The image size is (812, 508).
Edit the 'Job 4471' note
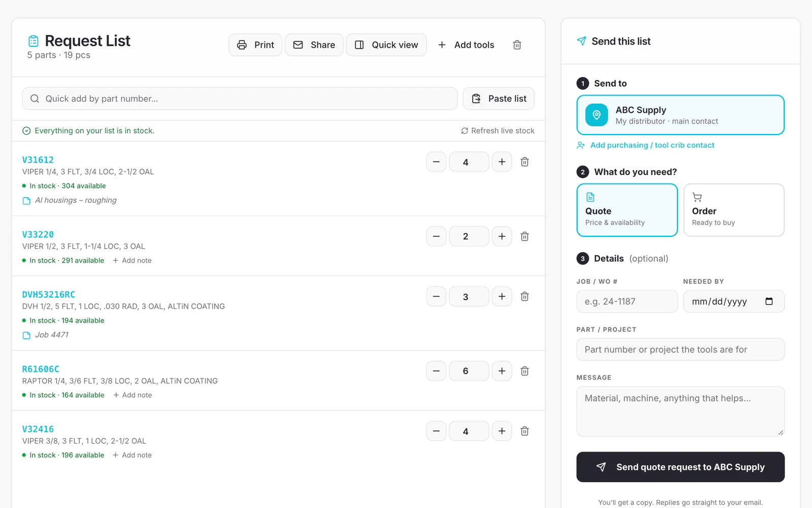pos(46,335)
